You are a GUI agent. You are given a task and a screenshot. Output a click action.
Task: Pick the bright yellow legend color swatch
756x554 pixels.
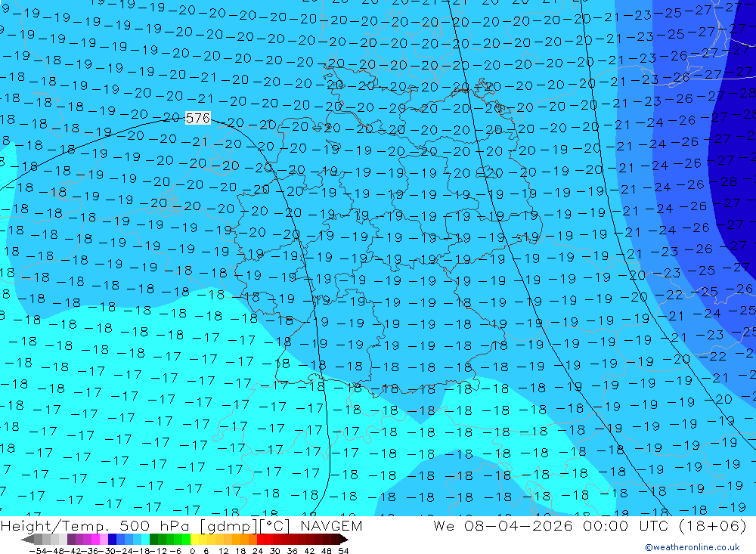point(195,539)
